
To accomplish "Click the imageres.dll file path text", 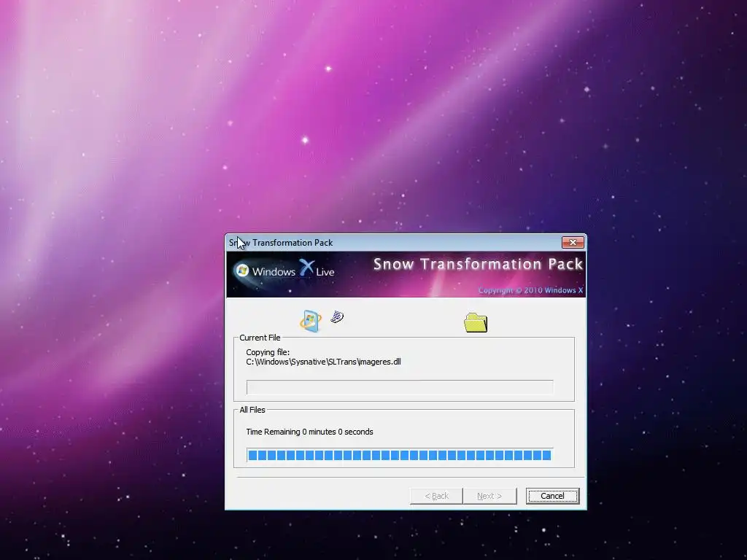I will pyautogui.click(x=323, y=362).
